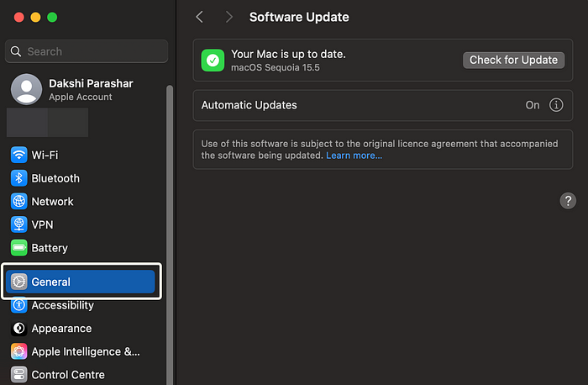Click the Accessibility icon
Image resolution: width=588 pixels, height=385 pixels.
[x=18, y=305]
